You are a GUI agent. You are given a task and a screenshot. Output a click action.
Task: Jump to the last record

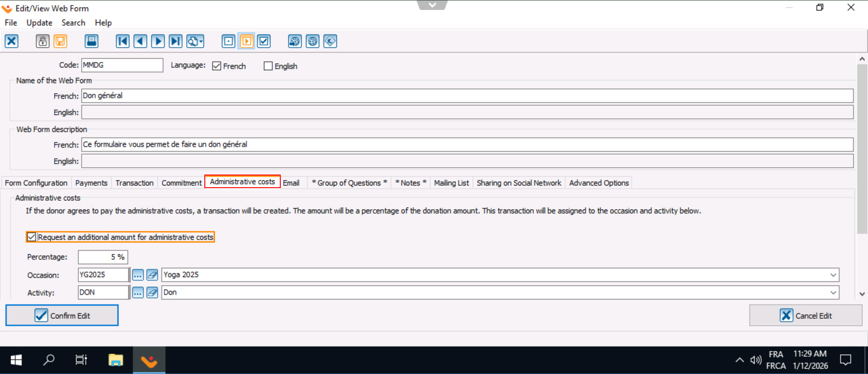click(175, 41)
